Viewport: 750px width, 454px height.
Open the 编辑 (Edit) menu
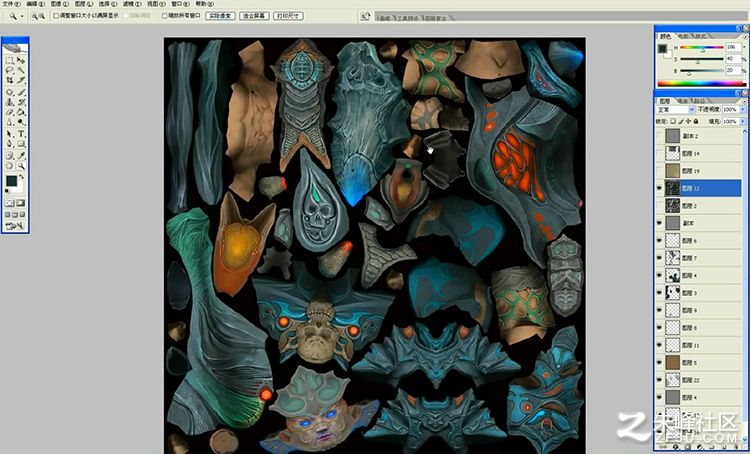35,4
